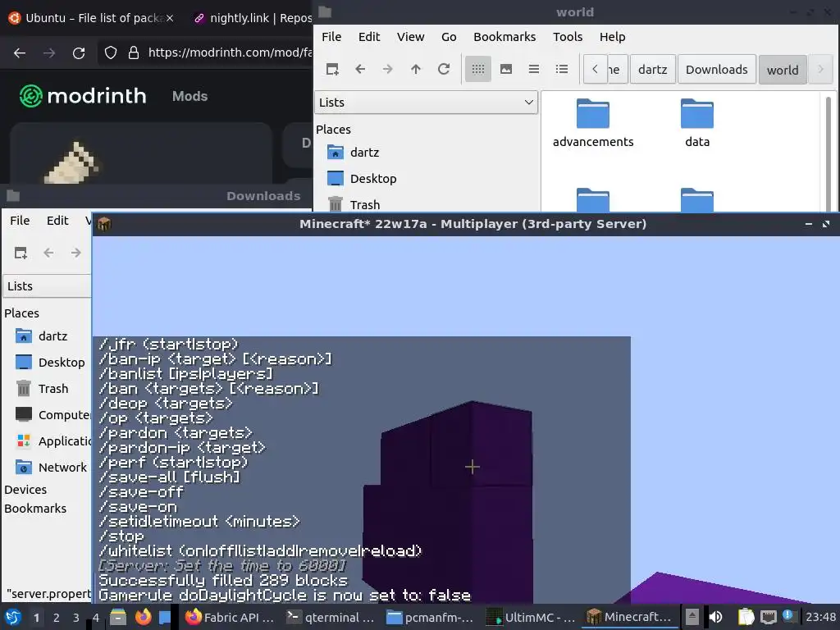Click the Minecraft window icon in its title bar
Image resolution: width=840 pixels, height=630 pixels.
point(104,224)
